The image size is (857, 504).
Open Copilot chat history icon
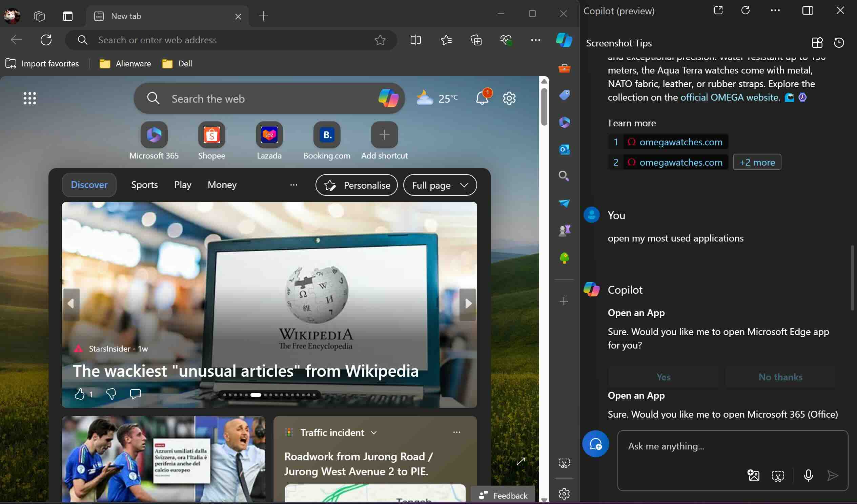[839, 43]
